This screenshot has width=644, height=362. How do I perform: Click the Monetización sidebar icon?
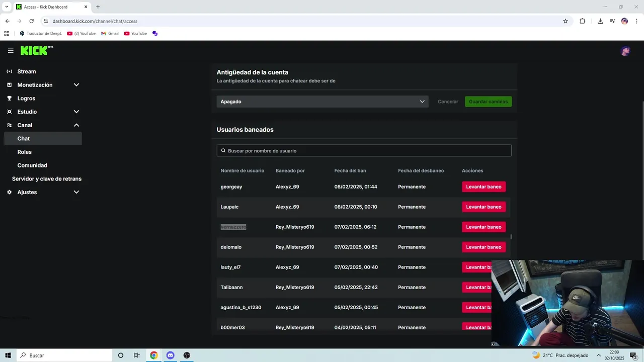pos(9,85)
